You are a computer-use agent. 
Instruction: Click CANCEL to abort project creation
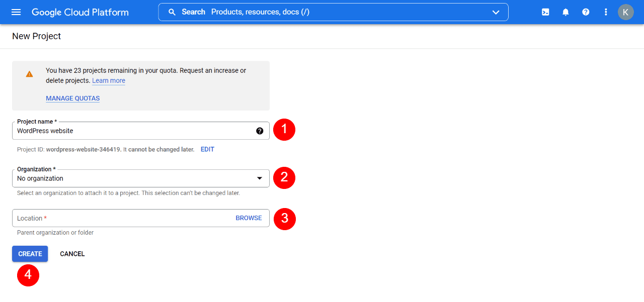tap(72, 254)
